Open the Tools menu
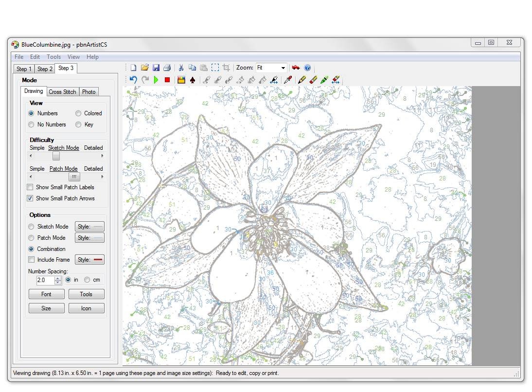532x392 pixels. coord(53,57)
